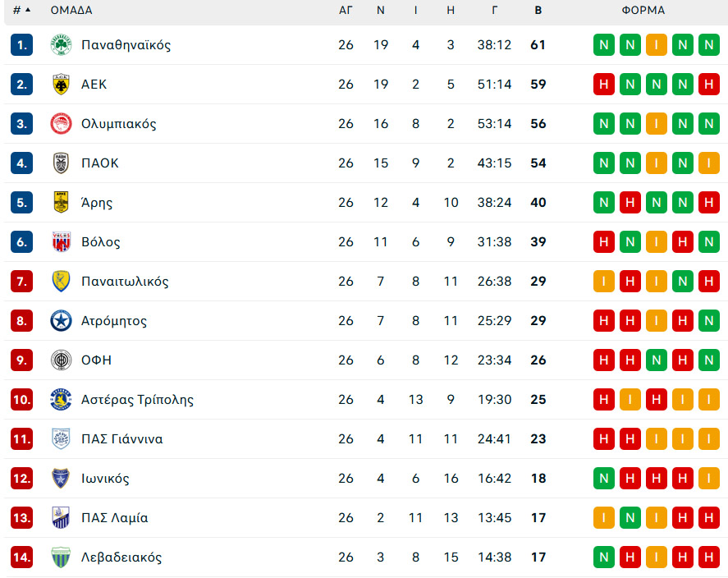Sort by the Γ goals column header
This screenshot has width=728, height=578.
pyautogui.click(x=494, y=10)
